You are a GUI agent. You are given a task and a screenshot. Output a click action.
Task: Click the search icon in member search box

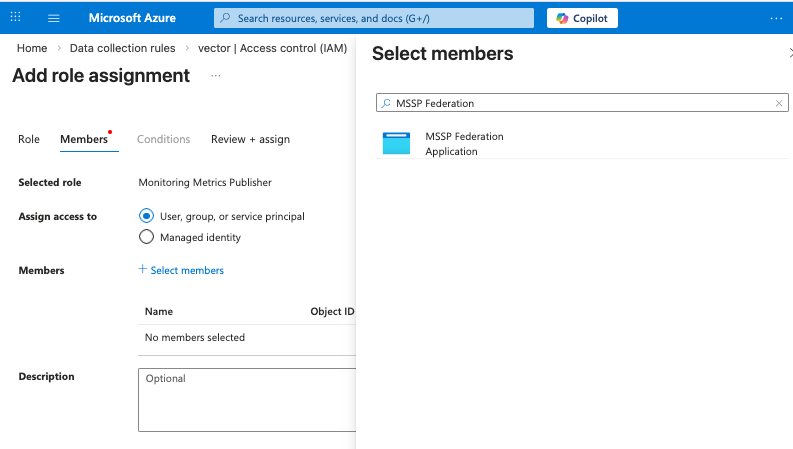pyautogui.click(x=386, y=103)
